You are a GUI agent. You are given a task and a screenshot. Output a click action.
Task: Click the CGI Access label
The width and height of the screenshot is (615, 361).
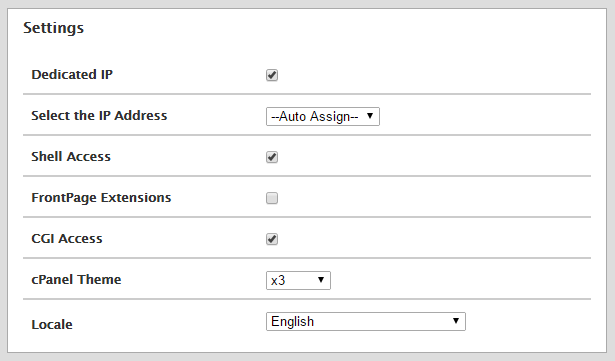tap(67, 239)
